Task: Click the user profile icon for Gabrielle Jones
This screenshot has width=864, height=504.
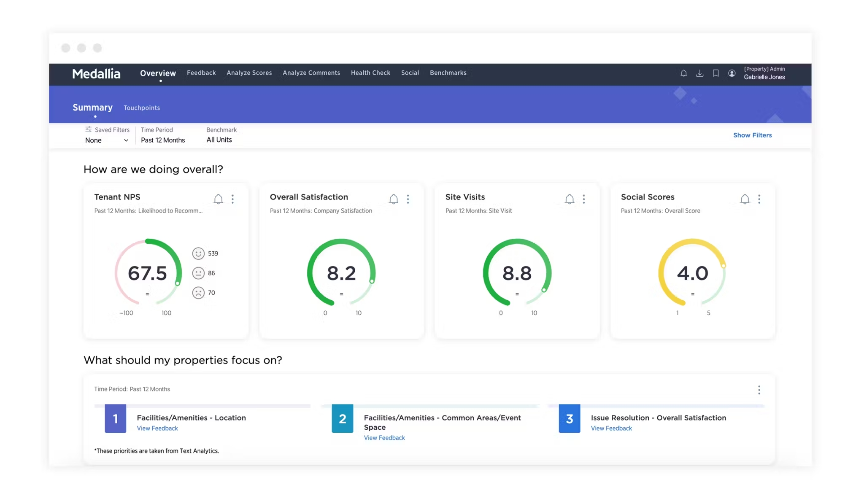Action: [x=732, y=73]
